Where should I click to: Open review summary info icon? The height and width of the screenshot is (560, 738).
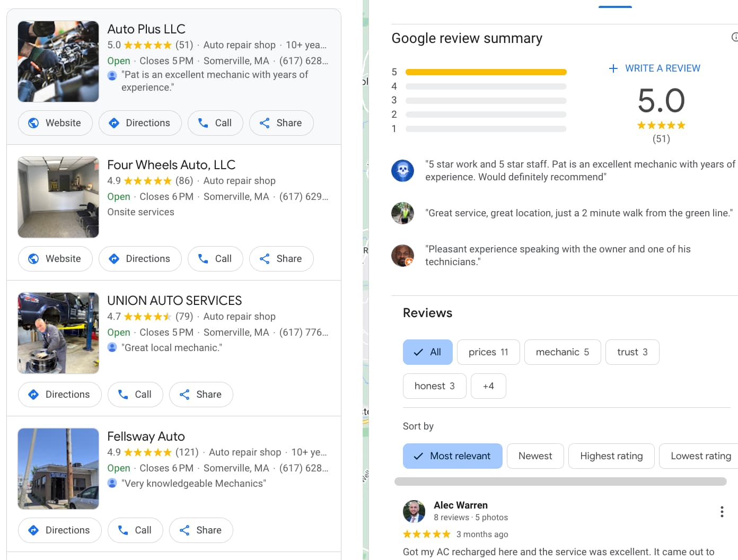pos(735,37)
